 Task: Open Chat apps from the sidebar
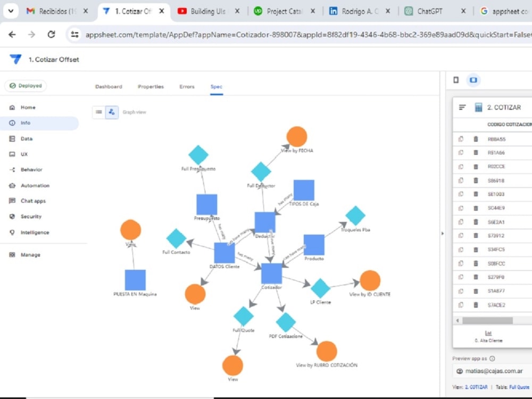coord(34,201)
